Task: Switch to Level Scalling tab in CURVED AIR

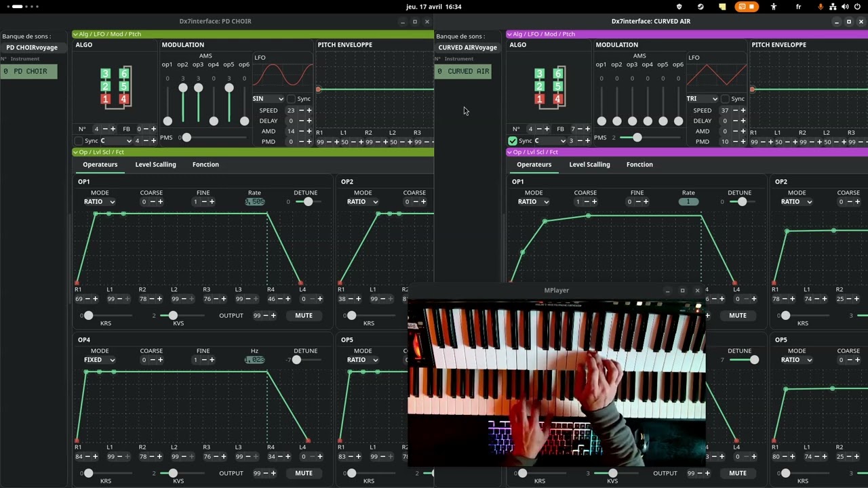Action: tap(589, 165)
